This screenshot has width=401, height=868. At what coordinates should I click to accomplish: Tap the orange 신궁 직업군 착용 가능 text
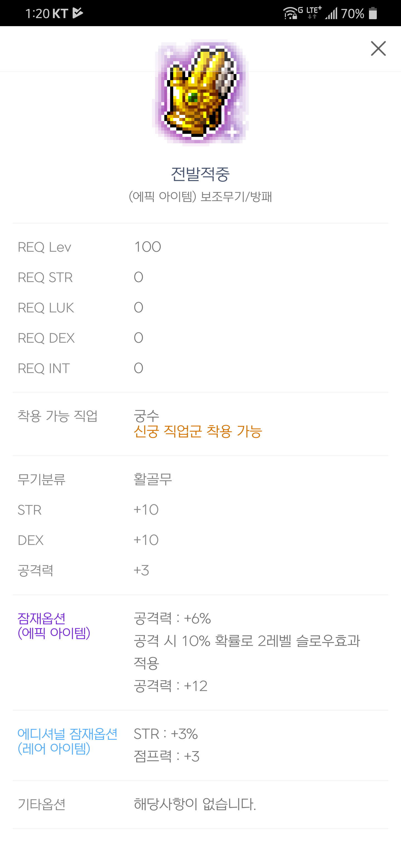point(198,431)
